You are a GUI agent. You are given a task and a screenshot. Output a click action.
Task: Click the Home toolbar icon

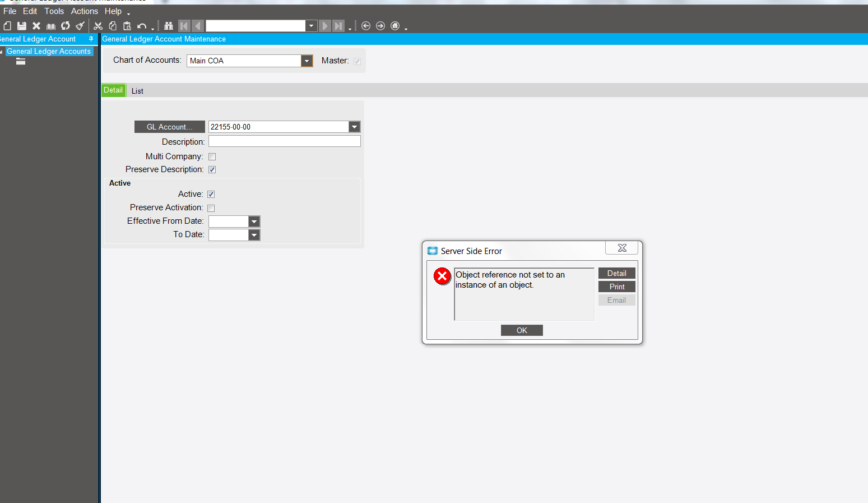395,26
